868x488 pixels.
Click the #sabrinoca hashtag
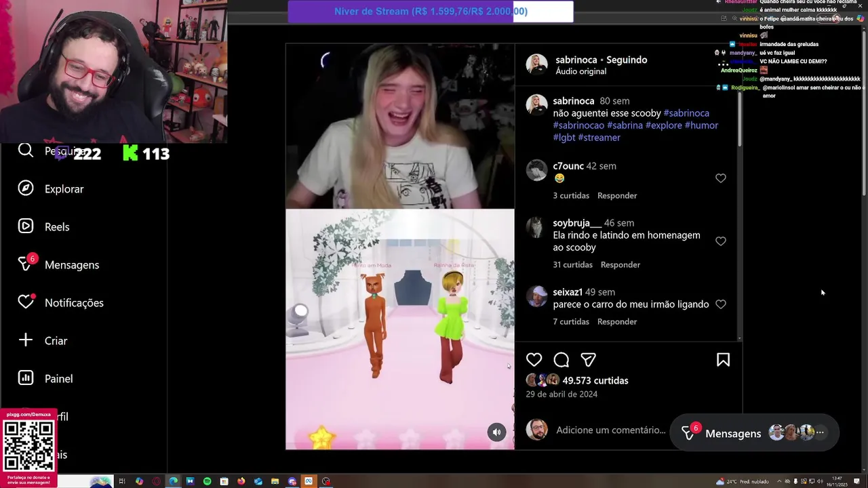pos(686,113)
